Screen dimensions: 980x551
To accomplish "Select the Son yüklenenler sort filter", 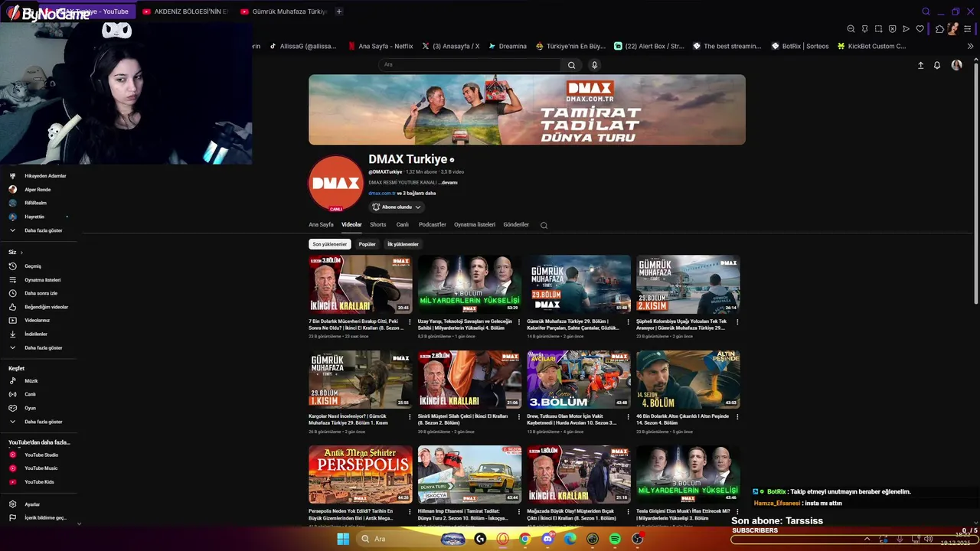I will [329, 244].
